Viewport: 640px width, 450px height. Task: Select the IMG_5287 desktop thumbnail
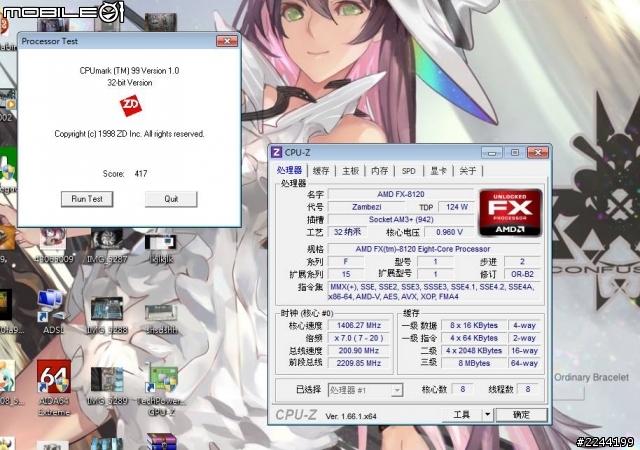(x=107, y=246)
